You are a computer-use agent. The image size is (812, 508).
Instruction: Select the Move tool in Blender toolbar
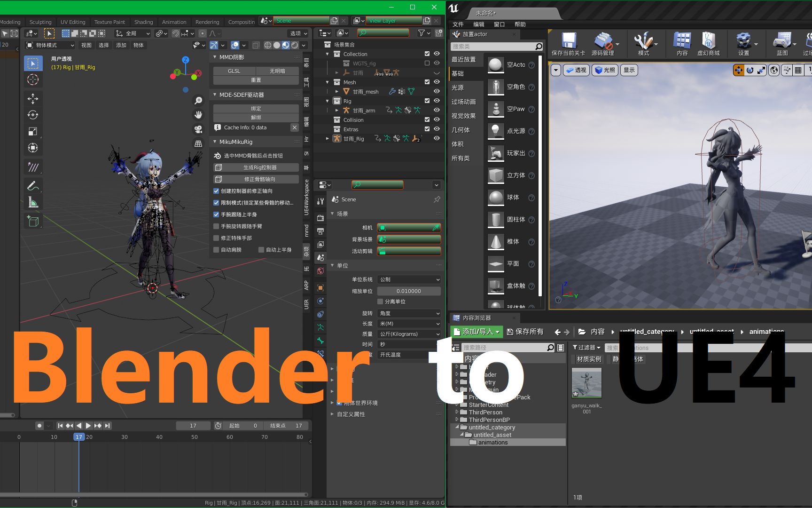click(x=33, y=99)
